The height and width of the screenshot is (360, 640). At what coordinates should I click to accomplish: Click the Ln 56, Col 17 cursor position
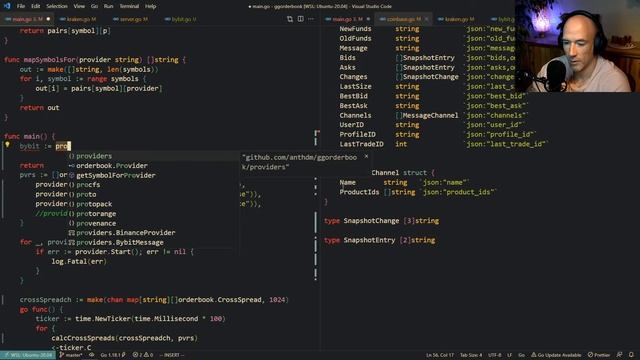(x=440, y=355)
